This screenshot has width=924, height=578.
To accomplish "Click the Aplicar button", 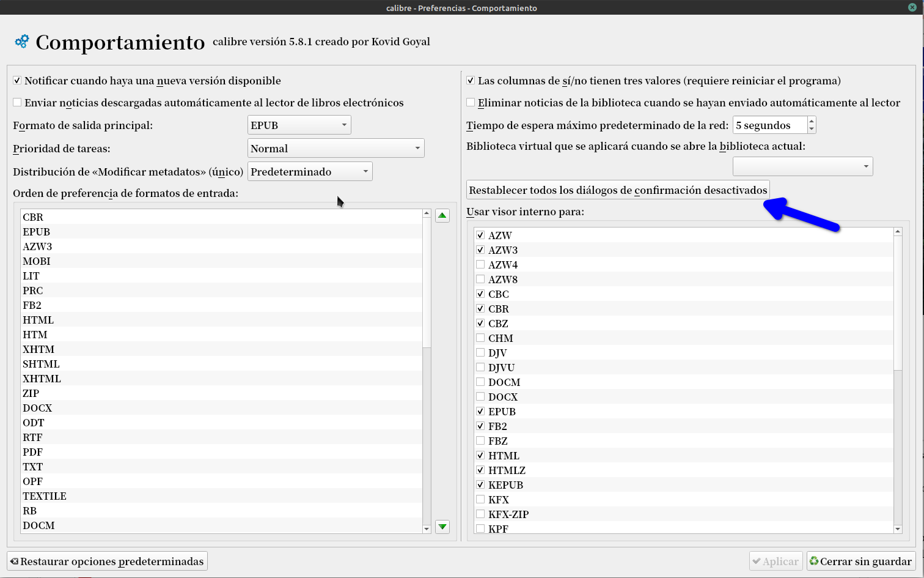I will coord(776,561).
